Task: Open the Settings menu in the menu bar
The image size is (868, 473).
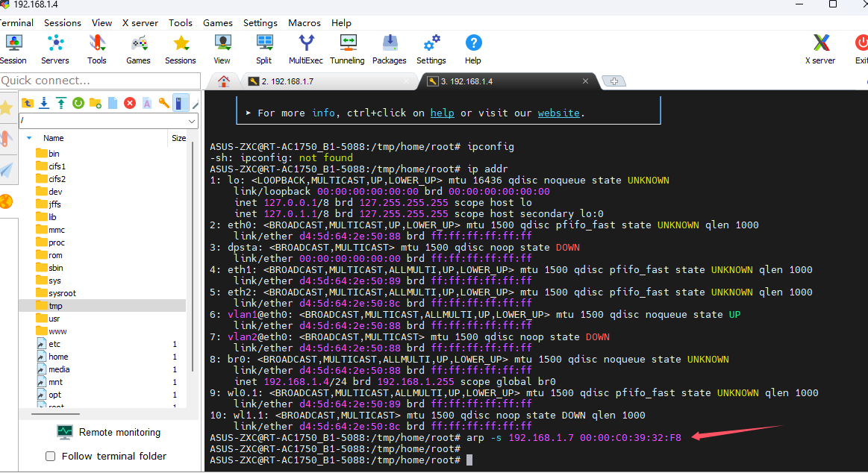Action: coord(260,22)
